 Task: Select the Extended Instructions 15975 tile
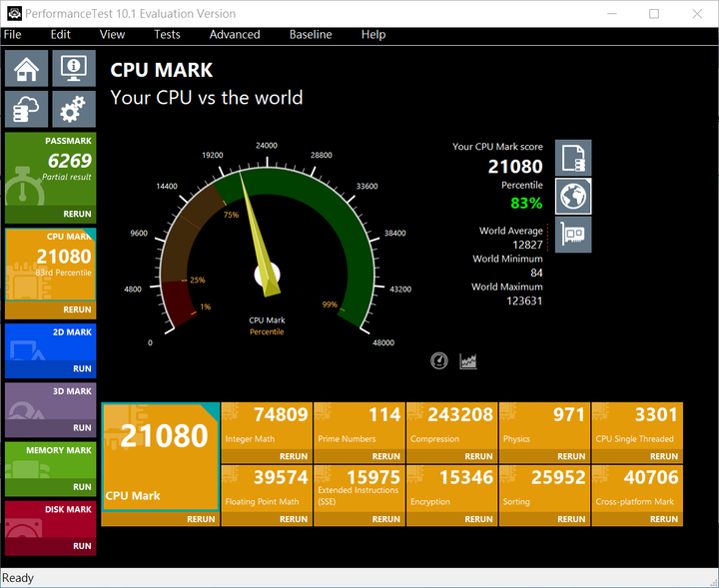359,488
